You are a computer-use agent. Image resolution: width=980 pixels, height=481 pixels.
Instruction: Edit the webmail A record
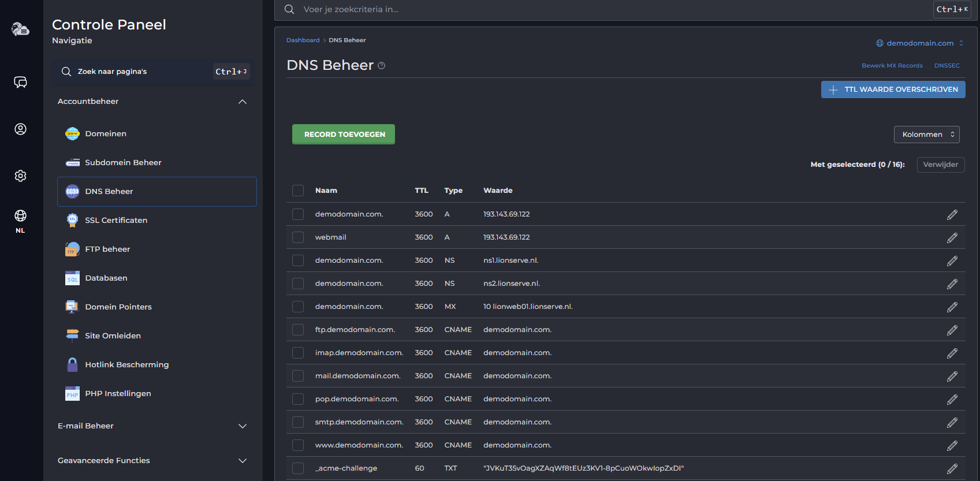[x=952, y=238]
